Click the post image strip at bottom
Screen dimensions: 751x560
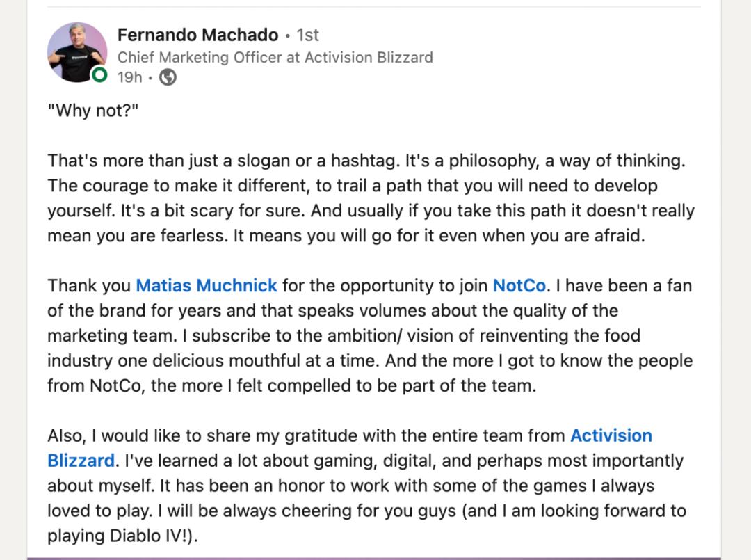click(374, 558)
